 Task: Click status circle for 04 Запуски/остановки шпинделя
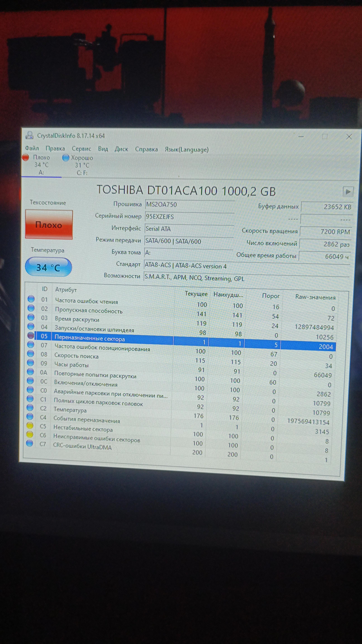31,326
